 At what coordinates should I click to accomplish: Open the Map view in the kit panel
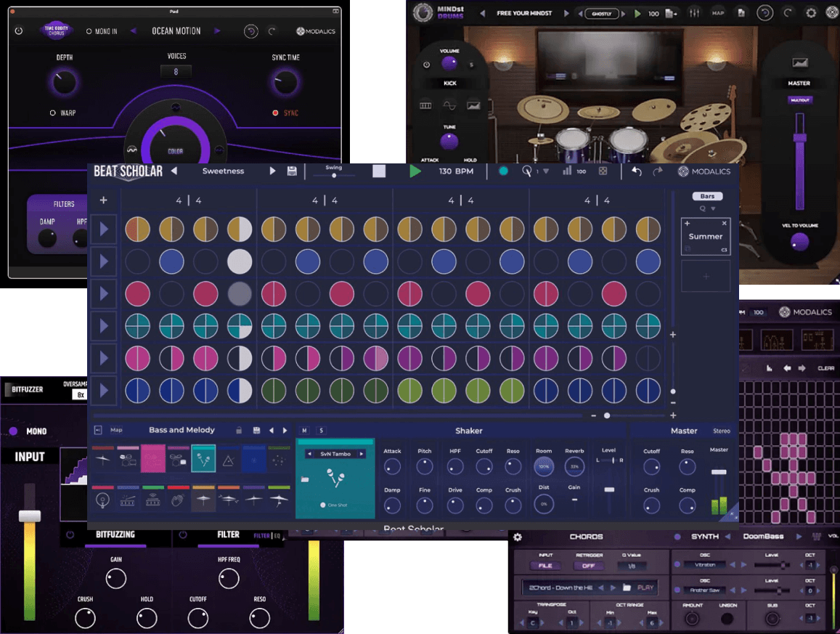[116, 430]
